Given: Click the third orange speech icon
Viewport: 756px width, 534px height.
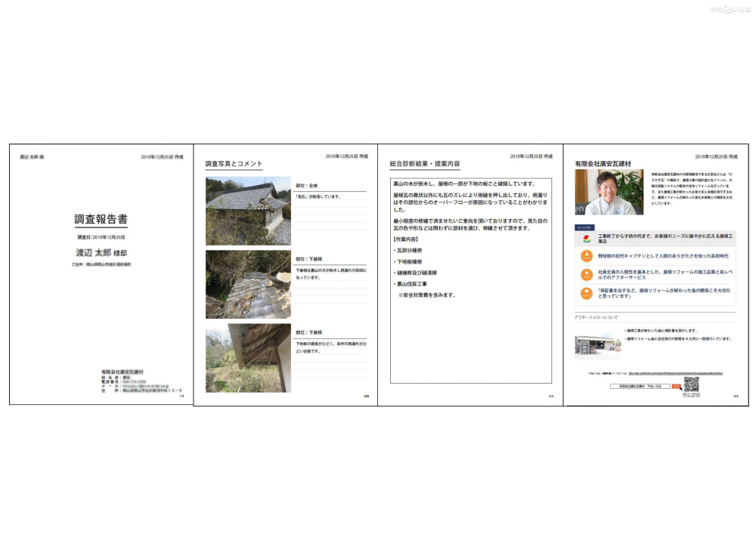Looking at the screenshot, I should pyautogui.click(x=586, y=294).
